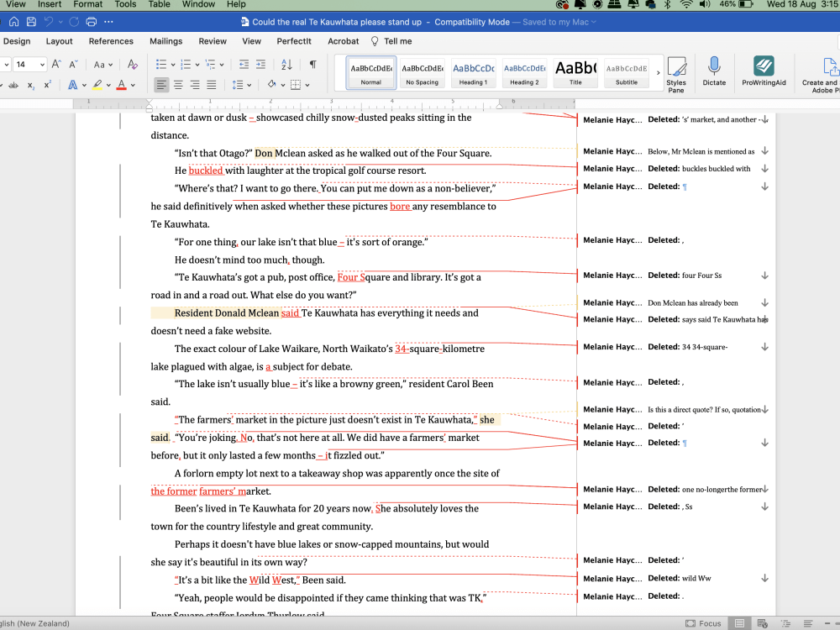This screenshot has height=630, width=840.
Task: Apply the No Spacing style
Action: pos(423,72)
